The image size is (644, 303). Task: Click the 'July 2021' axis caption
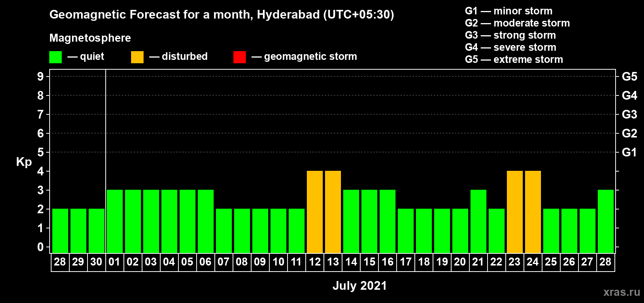[x=360, y=286]
